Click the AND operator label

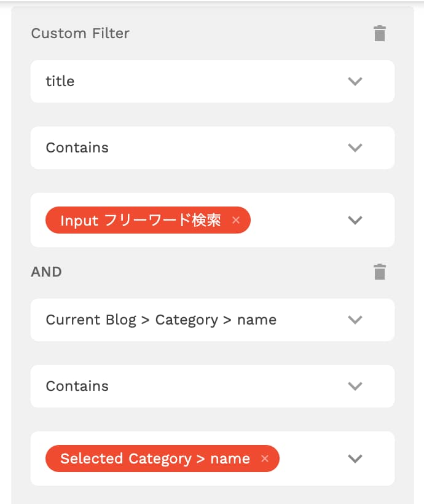coord(46,272)
